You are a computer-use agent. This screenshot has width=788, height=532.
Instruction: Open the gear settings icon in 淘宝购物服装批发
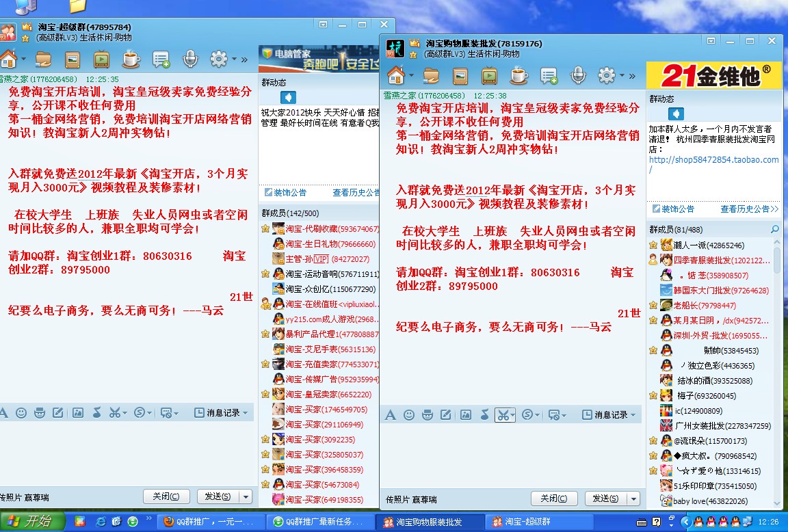point(606,77)
